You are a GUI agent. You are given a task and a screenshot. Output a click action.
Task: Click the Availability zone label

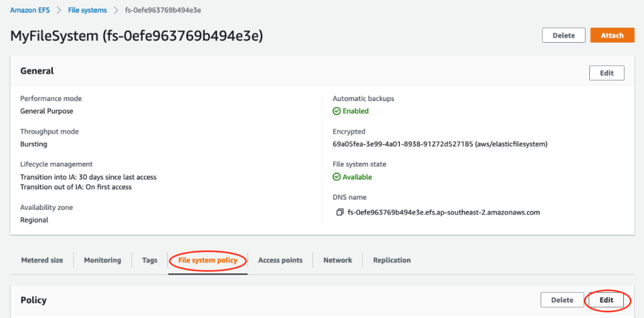pyautogui.click(x=47, y=207)
